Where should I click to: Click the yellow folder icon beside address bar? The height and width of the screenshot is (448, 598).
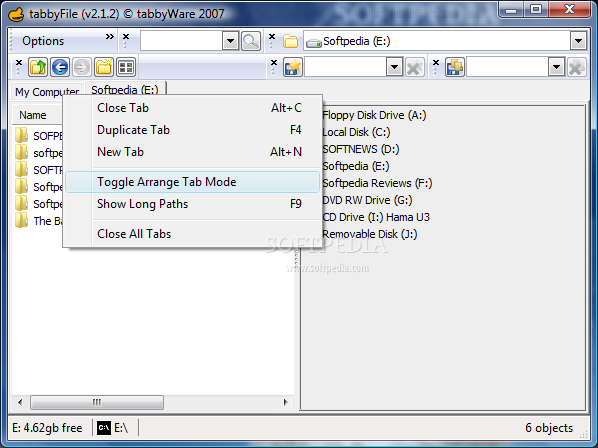pyautogui.click(x=291, y=41)
